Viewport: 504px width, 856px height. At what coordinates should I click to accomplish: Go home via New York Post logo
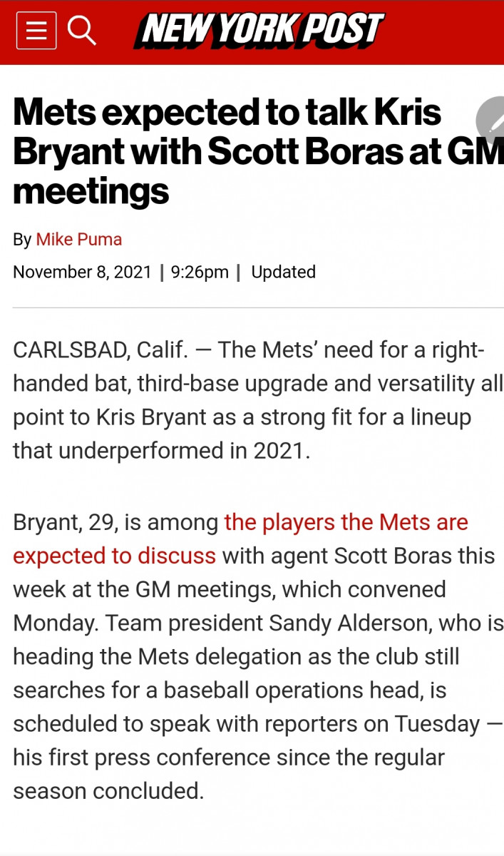click(x=259, y=31)
